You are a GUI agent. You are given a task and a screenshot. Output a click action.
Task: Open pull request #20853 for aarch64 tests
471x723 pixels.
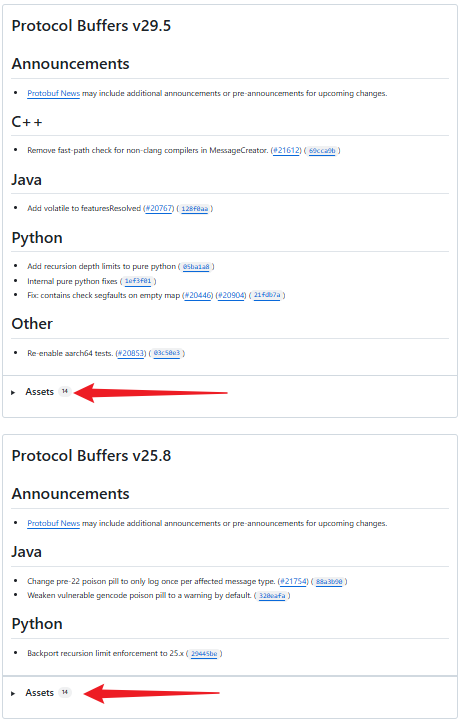(x=131, y=354)
